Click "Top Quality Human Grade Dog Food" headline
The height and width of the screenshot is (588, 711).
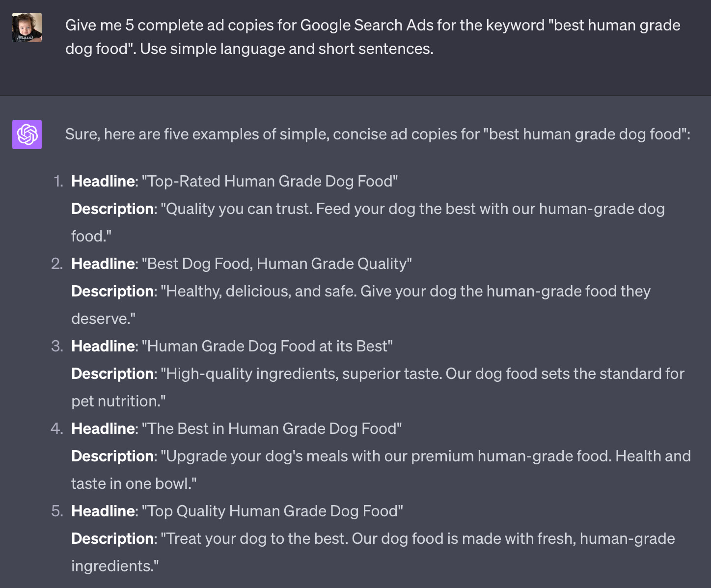272,511
